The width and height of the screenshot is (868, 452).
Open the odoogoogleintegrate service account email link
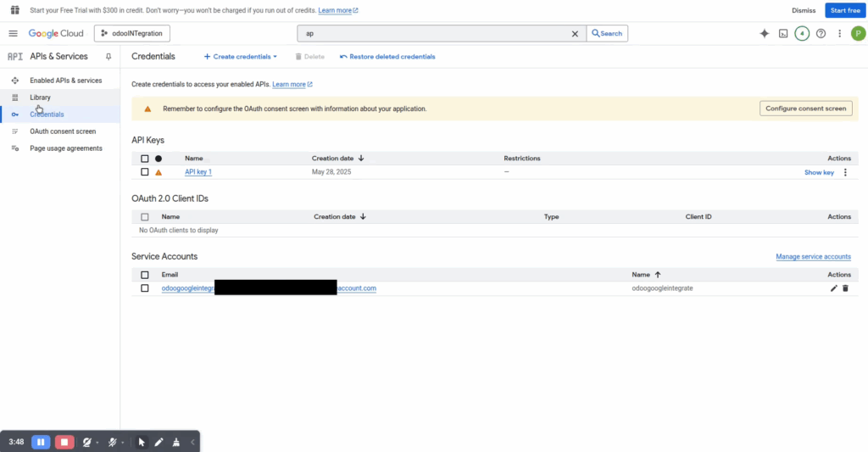269,288
